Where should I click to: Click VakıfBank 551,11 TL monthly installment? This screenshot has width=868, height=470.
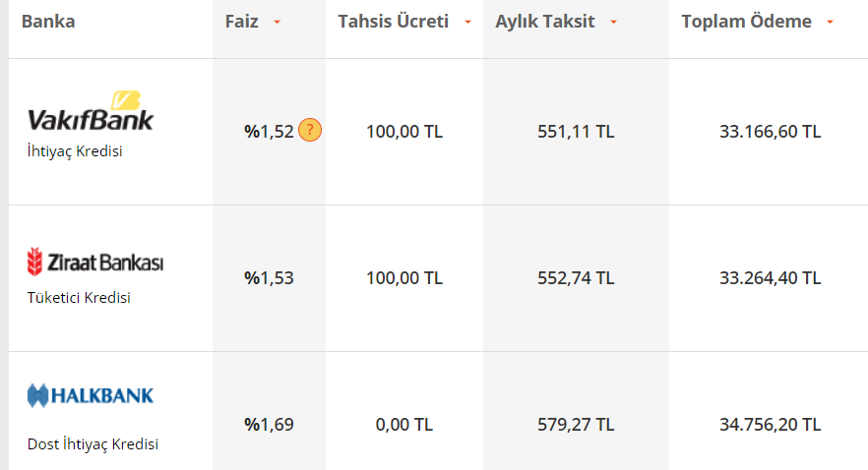(x=576, y=132)
